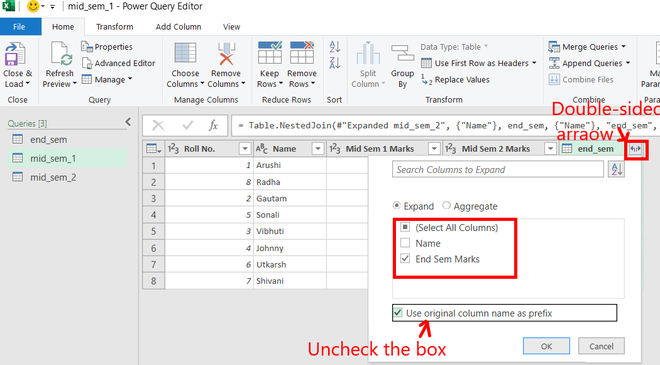Cancel formula edit with X icon
Screen dimensions: 660x365
pos(158,125)
